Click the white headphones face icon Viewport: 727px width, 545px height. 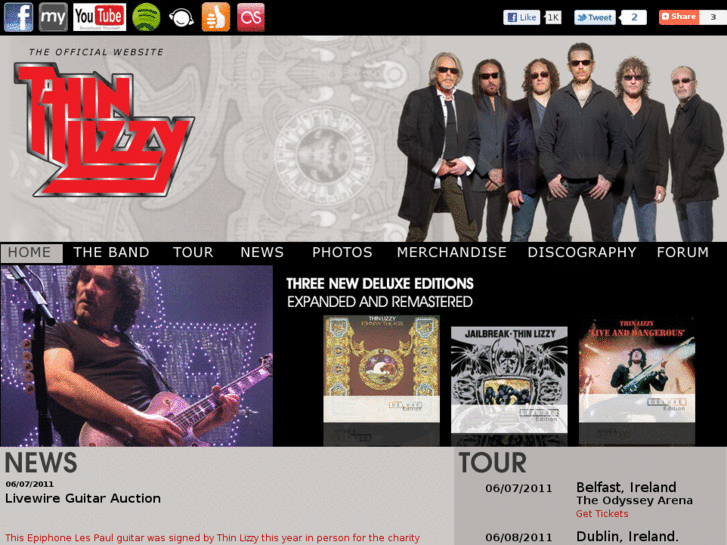[x=181, y=18]
